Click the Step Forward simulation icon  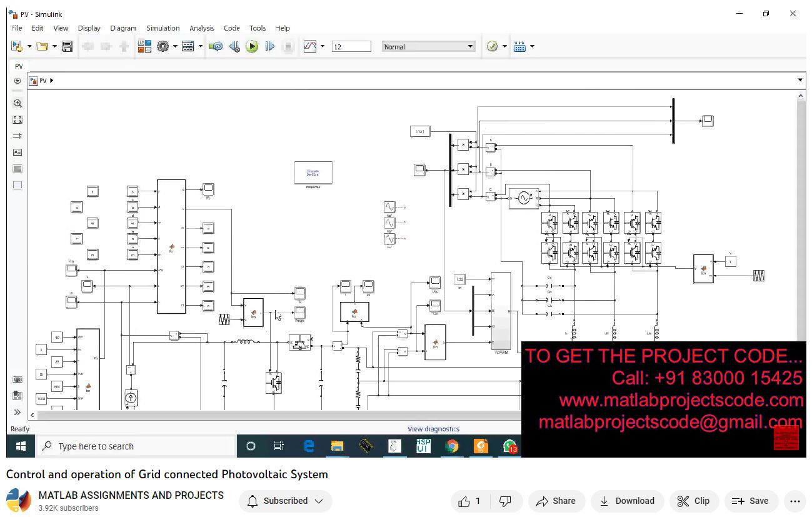(270, 46)
